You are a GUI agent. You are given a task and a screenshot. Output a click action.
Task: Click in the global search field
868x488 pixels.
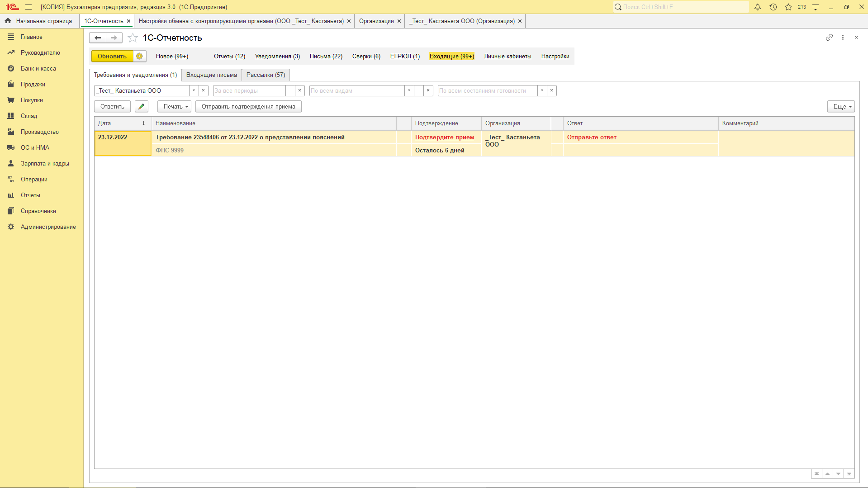(681, 7)
